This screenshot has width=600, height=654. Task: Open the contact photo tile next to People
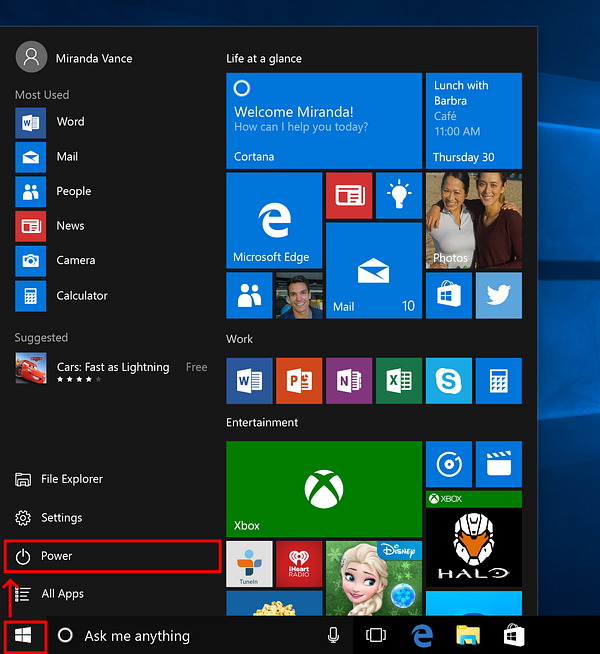tap(299, 296)
